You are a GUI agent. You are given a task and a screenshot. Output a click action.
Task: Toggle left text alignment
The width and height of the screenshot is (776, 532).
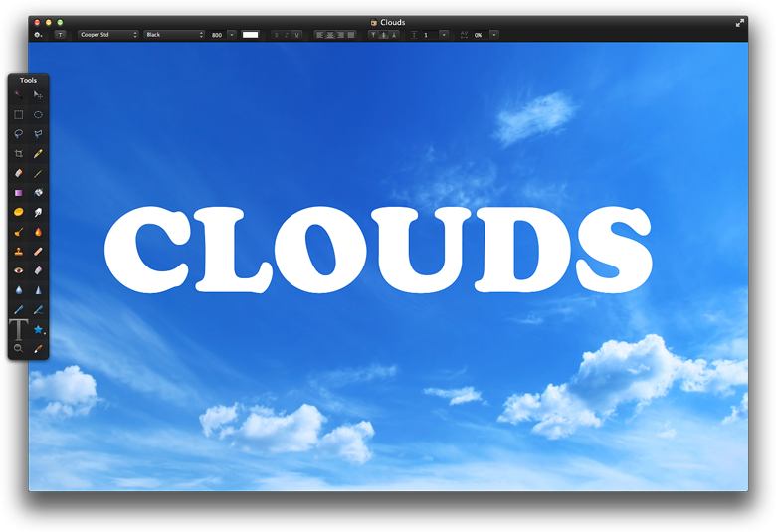(x=320, y=35)
